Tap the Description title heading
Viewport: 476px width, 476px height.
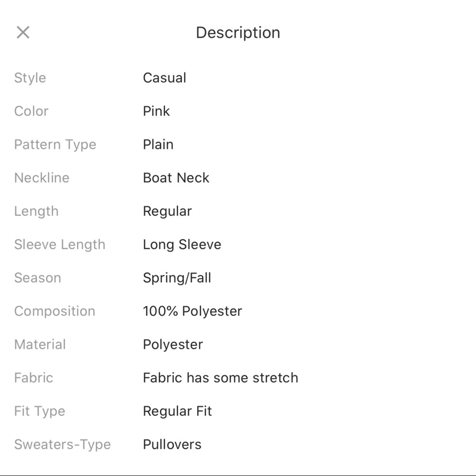click(238, 32)
